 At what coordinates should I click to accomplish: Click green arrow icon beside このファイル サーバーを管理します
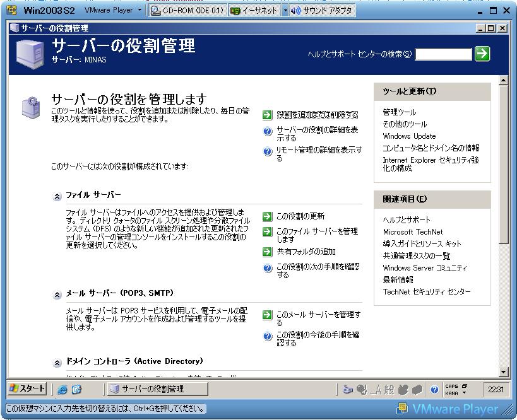[268, 231]
